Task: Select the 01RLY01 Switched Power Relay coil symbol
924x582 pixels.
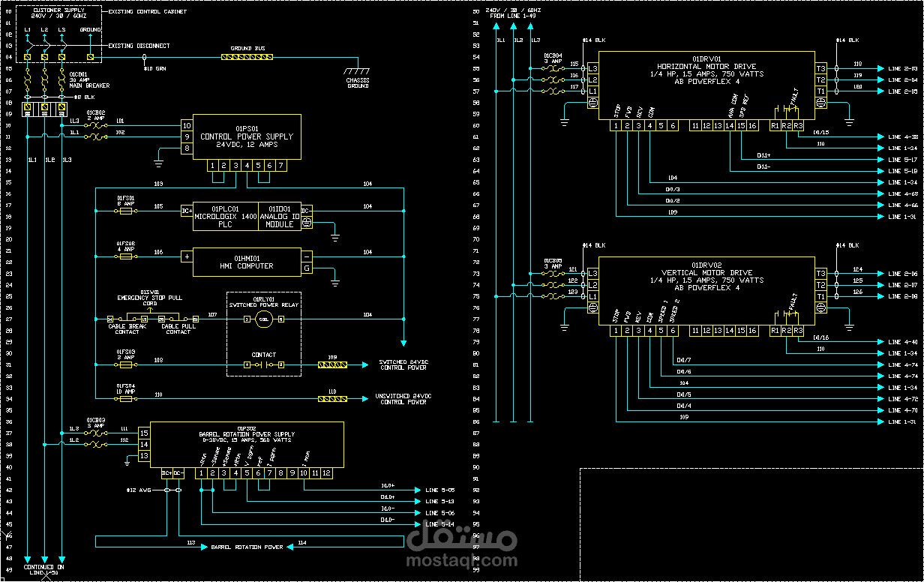Action: pyautogui.click(x=262, y=319)
